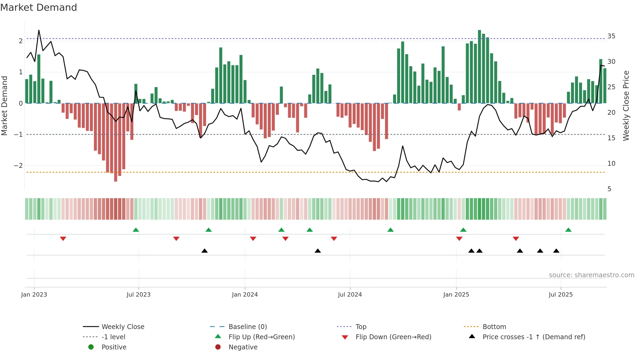Click the Jan 2025 x-axis label
Viewport: 644px width, 362px height.
[x=456, y=294]
